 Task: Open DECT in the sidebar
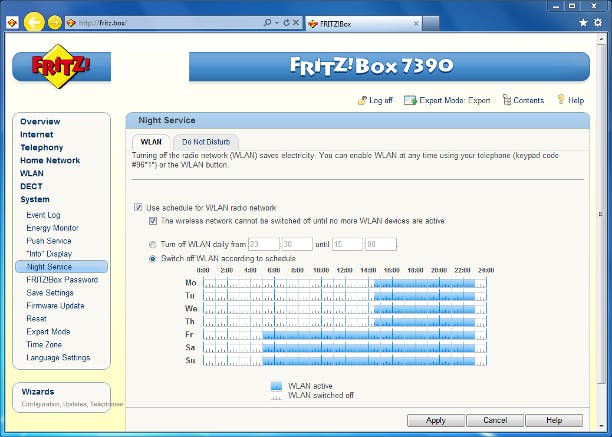coord(31,186)
